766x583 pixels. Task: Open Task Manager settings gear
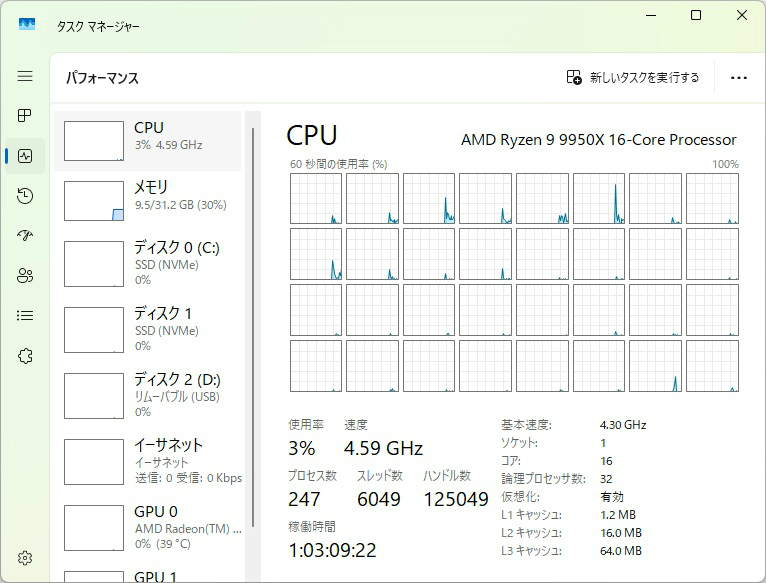[25, 558]
